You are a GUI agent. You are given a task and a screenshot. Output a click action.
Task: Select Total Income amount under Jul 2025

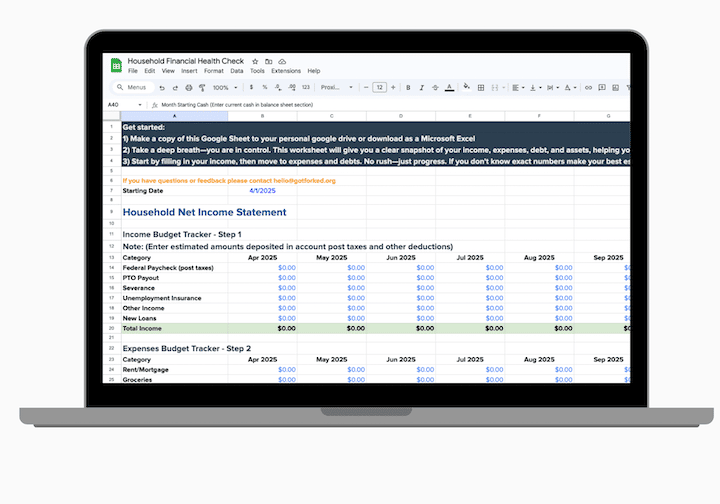coord(470,328)
